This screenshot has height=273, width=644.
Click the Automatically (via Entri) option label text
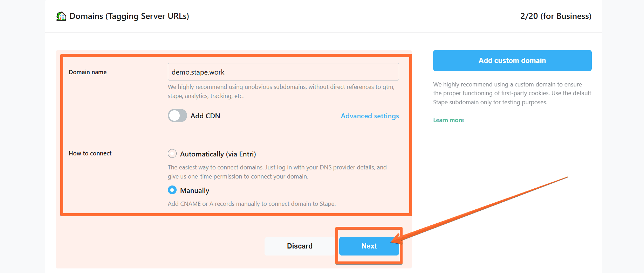coord(218,154)
